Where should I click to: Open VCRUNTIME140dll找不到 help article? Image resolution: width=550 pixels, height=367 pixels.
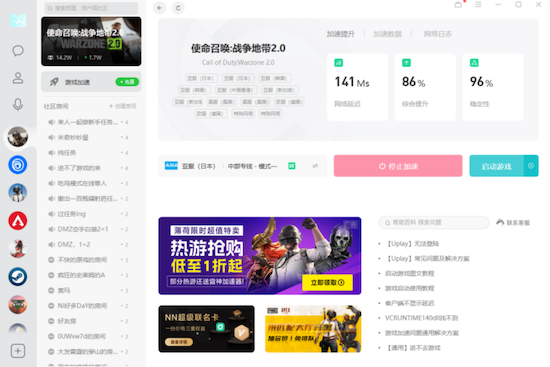[x=421, y=318]
